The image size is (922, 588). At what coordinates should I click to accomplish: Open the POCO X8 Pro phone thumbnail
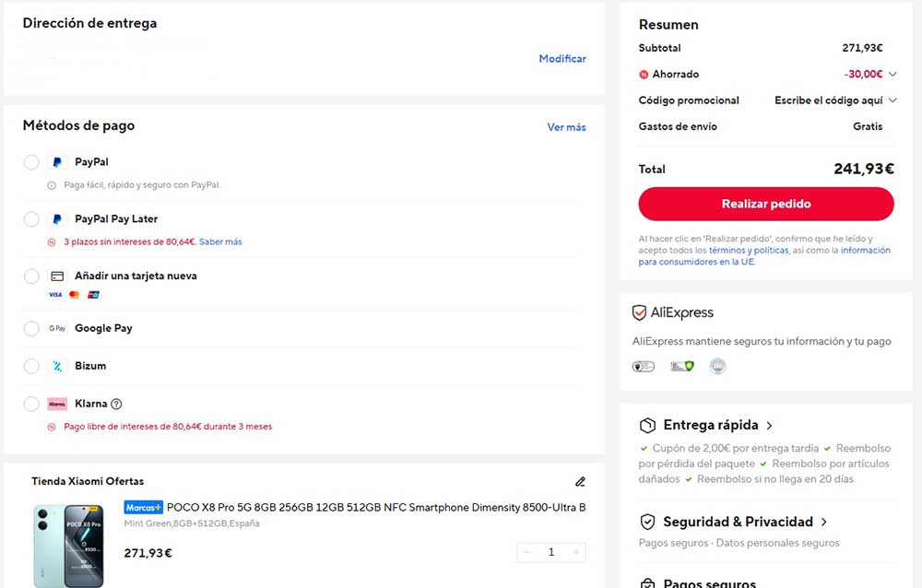click(69, 546)
